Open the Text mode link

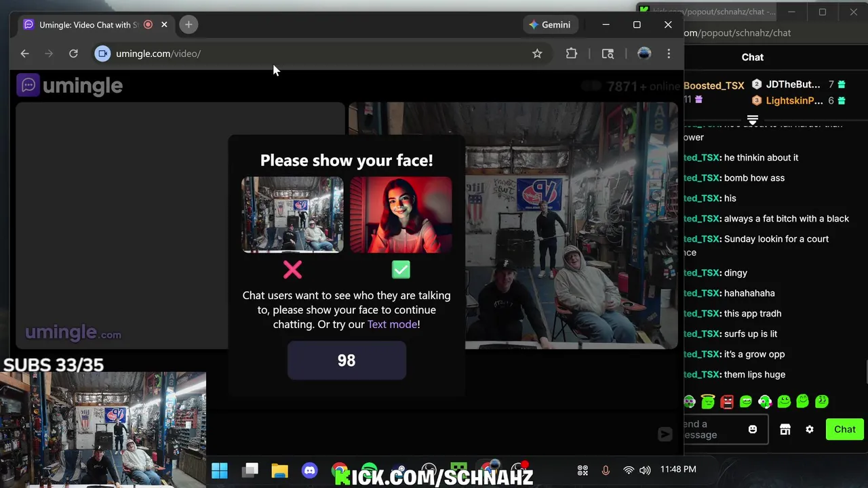392,324
